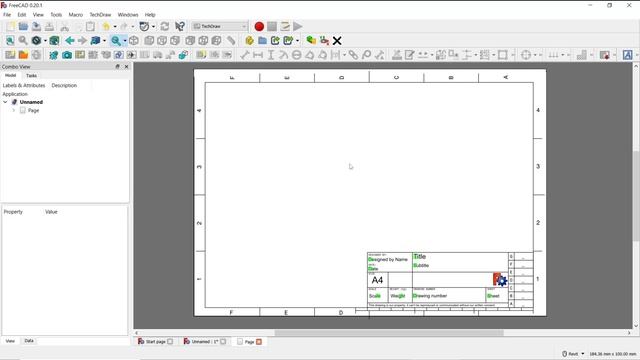Image resolution: width=640 pixels, height=360 pixels.
Task: Collapse the Unnamed document tree node
Action: [x=5, y=102]
